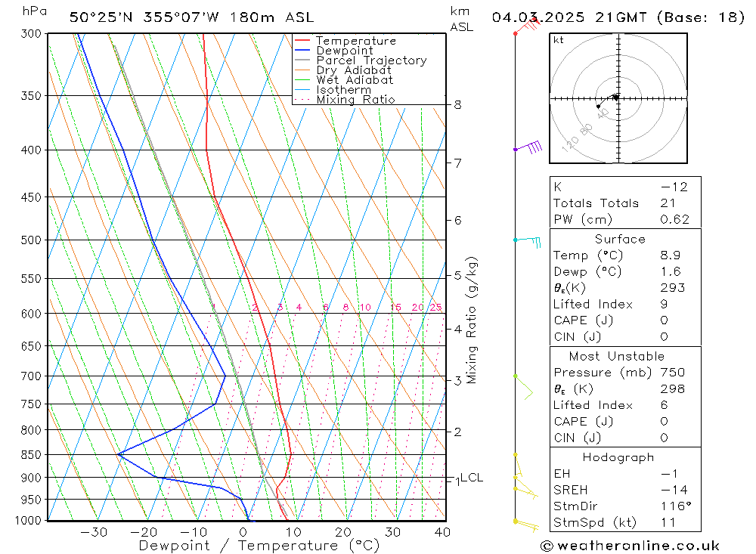
Task: Click the -30 temperature axis label
Action: (94, 532)
